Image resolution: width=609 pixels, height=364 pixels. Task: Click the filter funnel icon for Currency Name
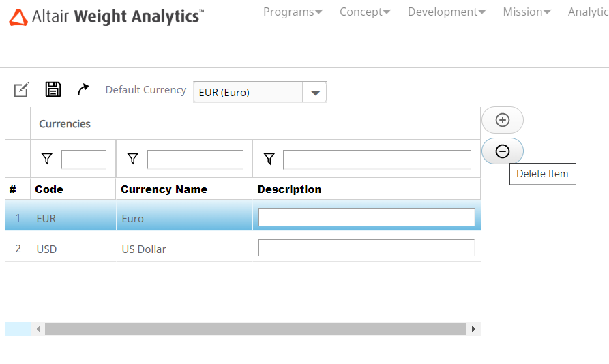pyautogui.click(x=133, y=159)
